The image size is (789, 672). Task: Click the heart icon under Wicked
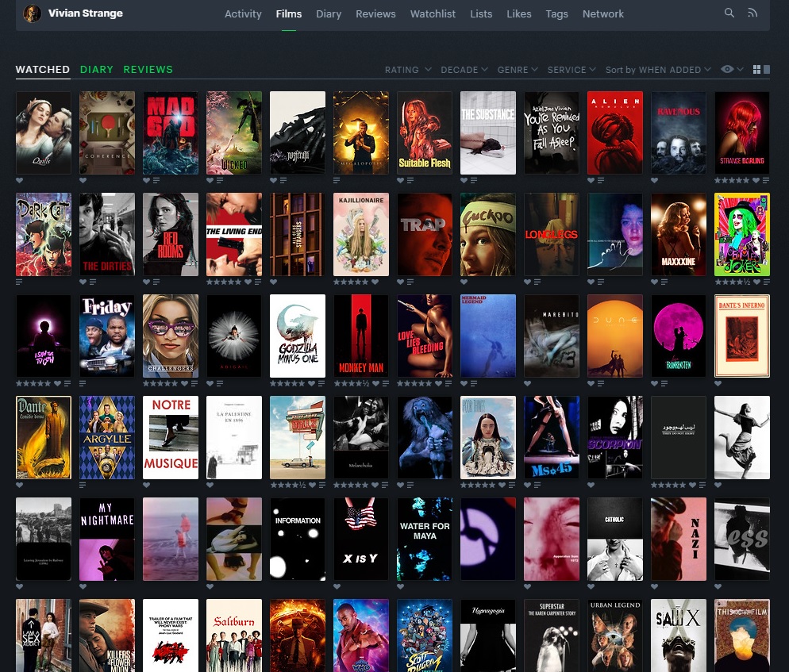(210, 180)
